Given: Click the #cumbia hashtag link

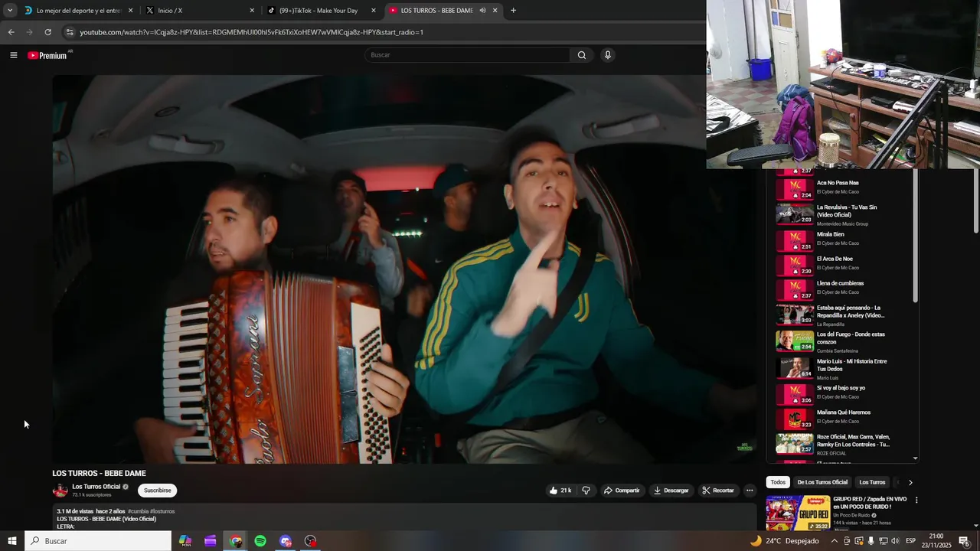Looking at the screenshot, I should click(x=138, y=511).
